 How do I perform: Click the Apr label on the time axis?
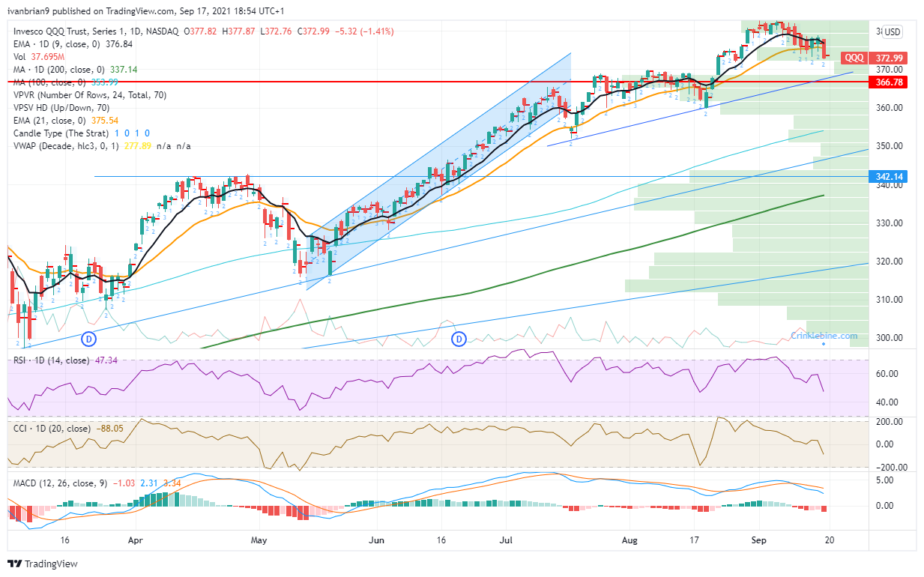tap(136, 540)
